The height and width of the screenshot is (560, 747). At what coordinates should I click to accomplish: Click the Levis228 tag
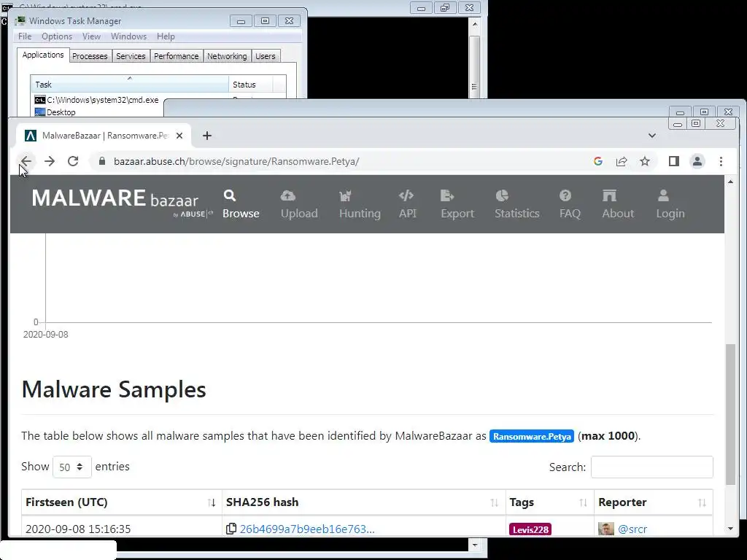[x=530, y=529]
